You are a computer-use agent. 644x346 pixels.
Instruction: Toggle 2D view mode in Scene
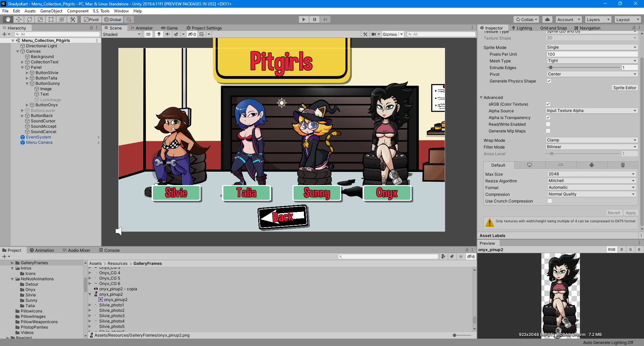(148, 34)
